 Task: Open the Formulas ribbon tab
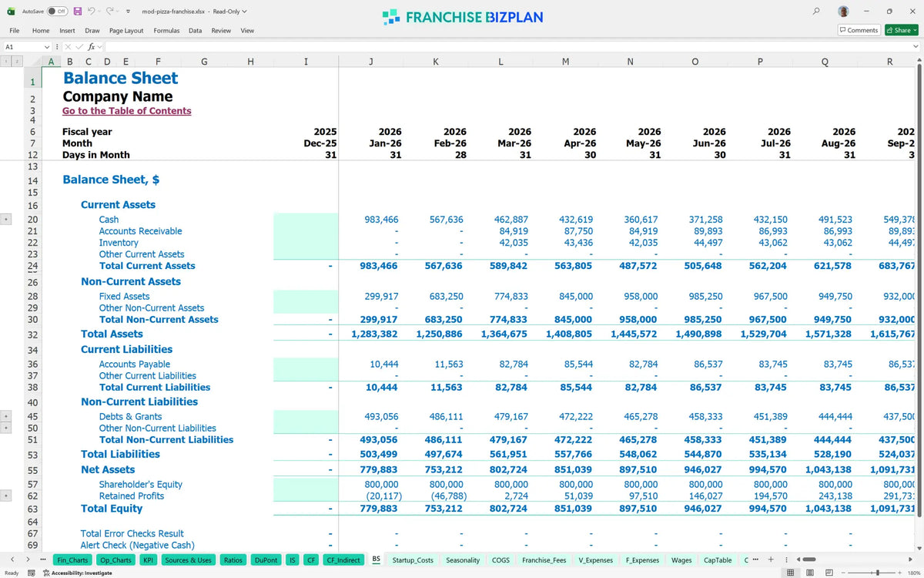click(166, 30)
